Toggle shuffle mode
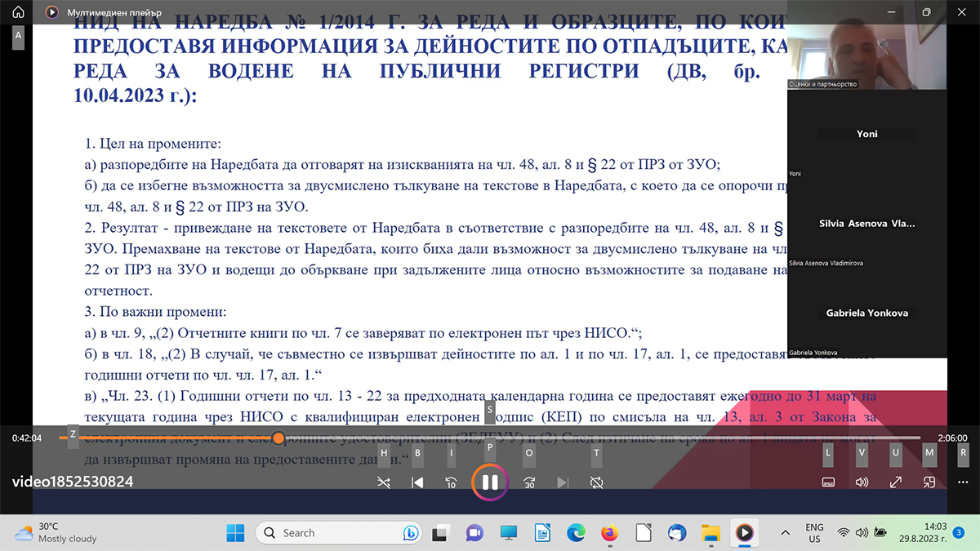Viewport: 980px width, 551px height. coord(384,482)
